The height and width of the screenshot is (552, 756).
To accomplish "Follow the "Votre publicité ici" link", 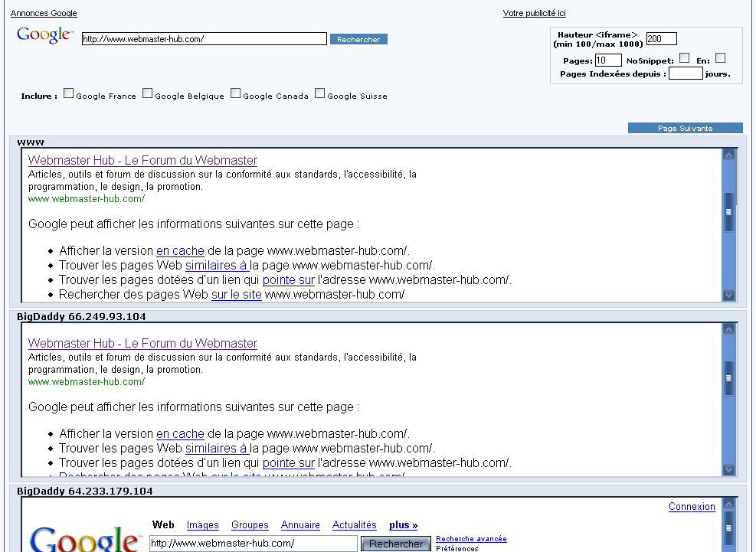I will pos(534,13).
